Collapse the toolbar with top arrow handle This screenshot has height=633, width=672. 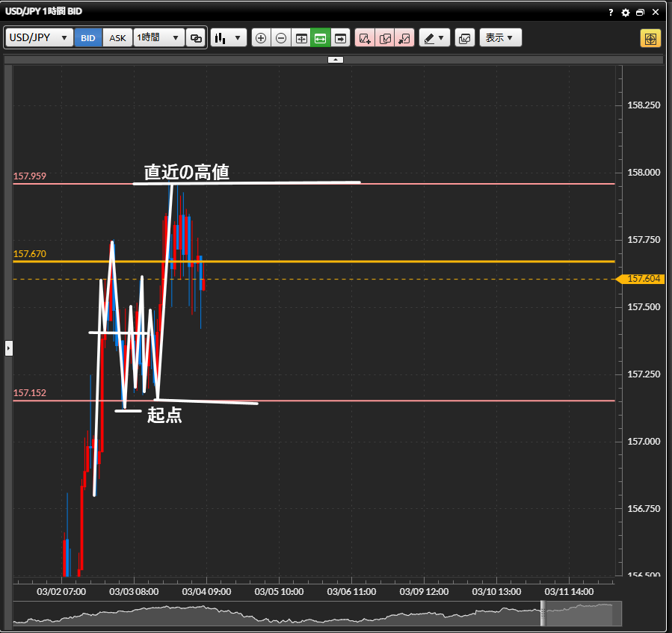tap(336, 59)
